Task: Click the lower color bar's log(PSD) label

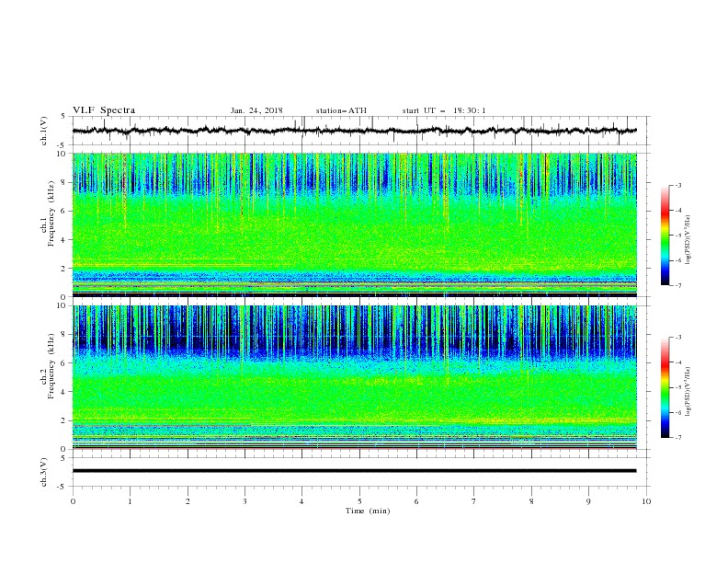Action: tap(688, 392)
